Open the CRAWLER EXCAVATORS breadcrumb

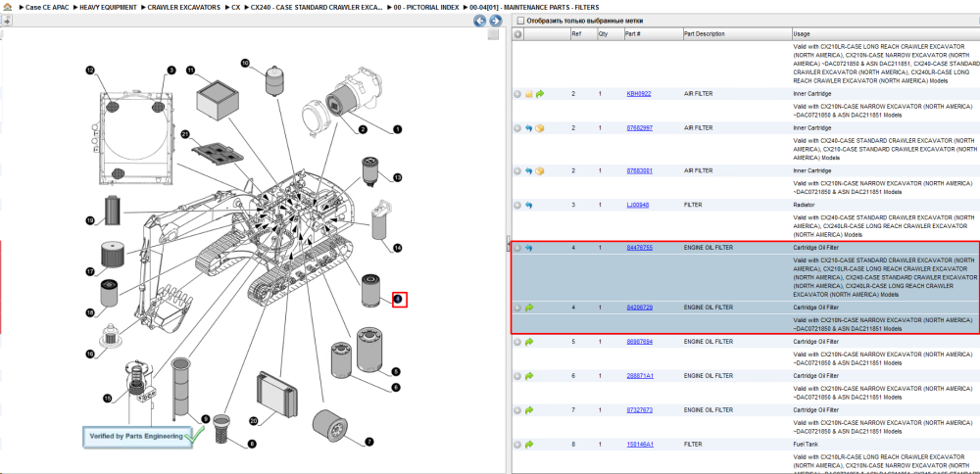coord(184,7)
